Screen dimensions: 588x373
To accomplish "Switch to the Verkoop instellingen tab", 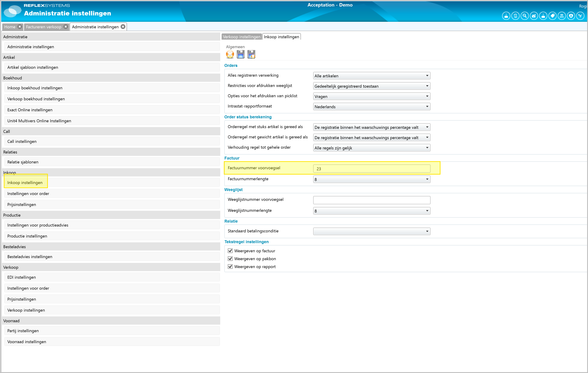I will click(x=242, y=37).
